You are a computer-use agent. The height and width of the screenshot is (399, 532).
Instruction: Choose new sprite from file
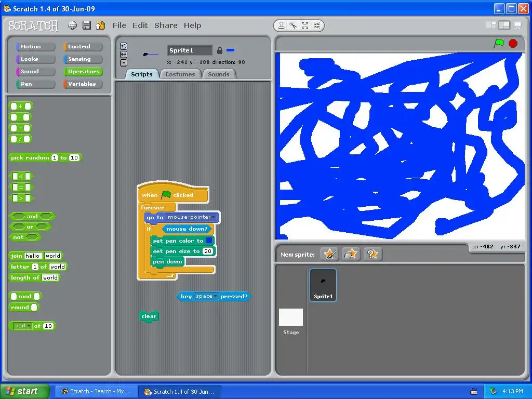pyautogui.click(x=351, y=254)
